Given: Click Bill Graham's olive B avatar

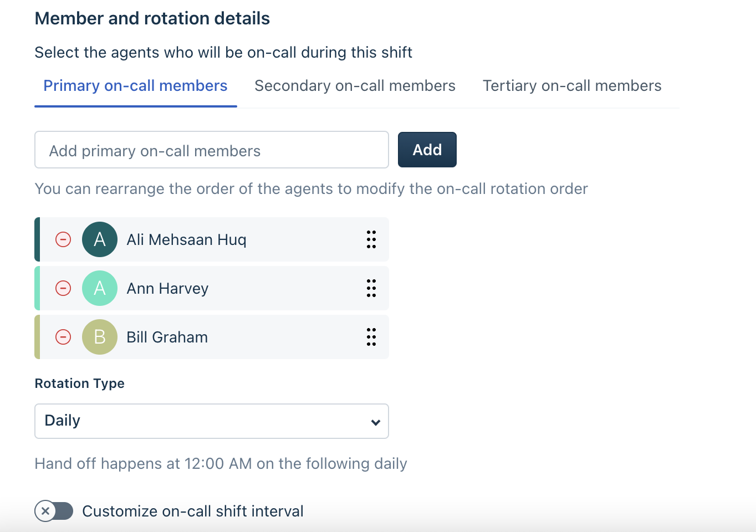Looking at the screenshot, I should (x=100, y=337).
